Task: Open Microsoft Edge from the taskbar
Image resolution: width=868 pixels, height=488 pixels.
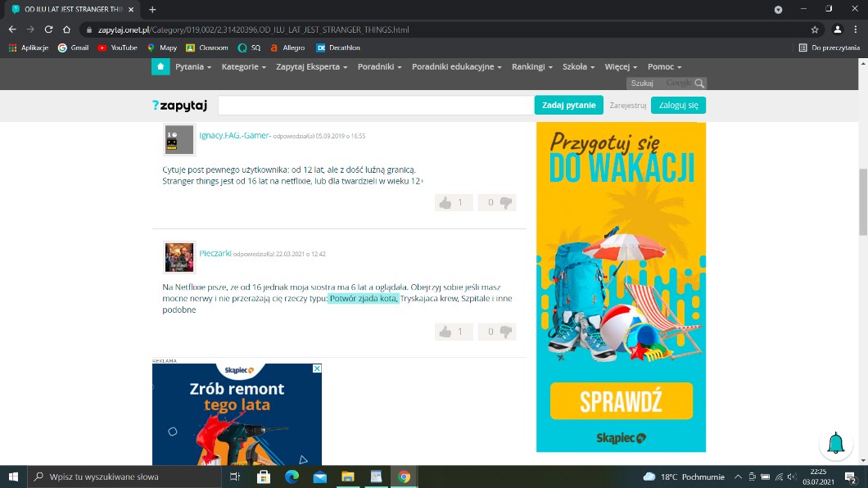Action: point(292,477)
